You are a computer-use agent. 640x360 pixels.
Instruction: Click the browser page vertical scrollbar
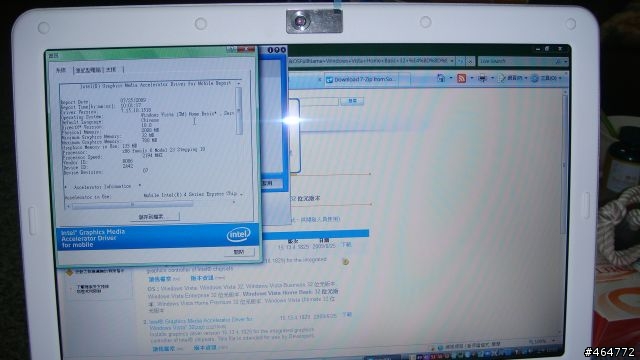[x=565, y=163]
